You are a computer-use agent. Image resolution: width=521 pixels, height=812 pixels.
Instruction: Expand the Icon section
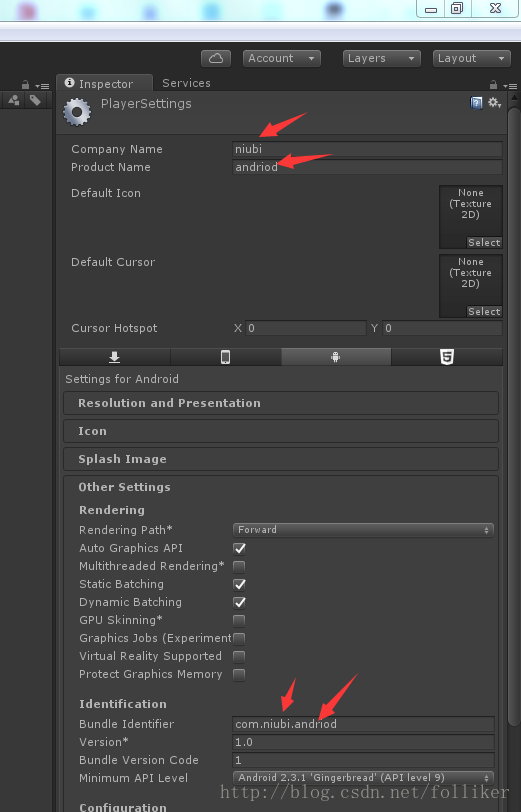pyautogui.click(x=281, y=431)
